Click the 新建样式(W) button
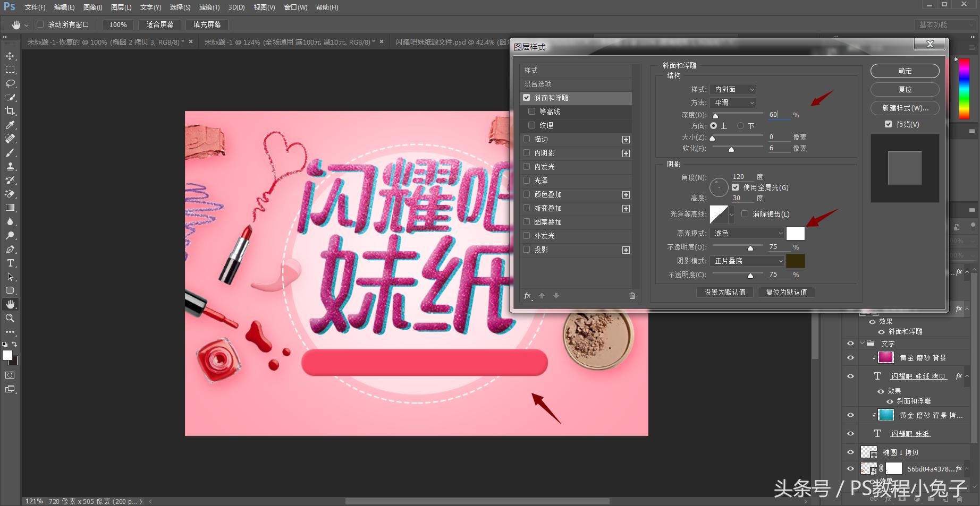 pos(904,108)
